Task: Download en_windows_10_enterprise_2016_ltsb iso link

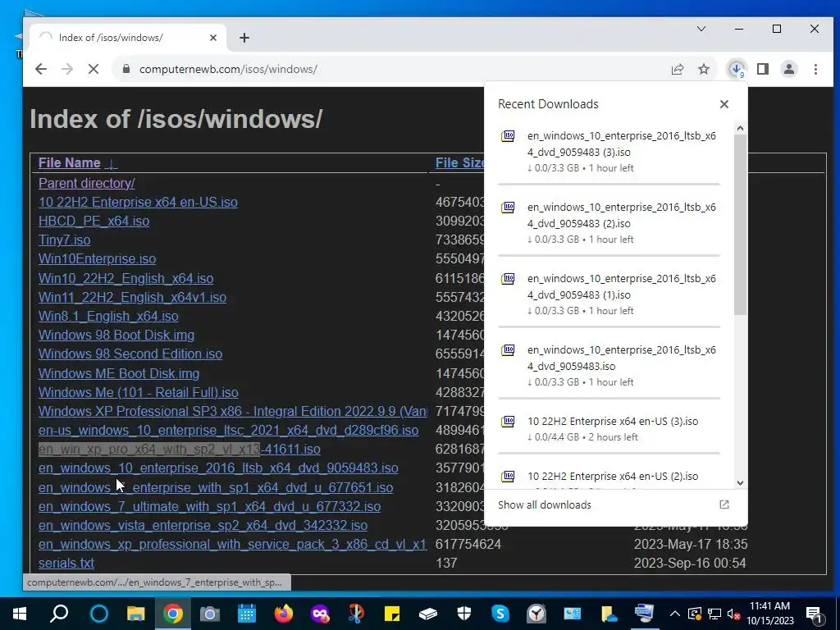Action: 218,468
